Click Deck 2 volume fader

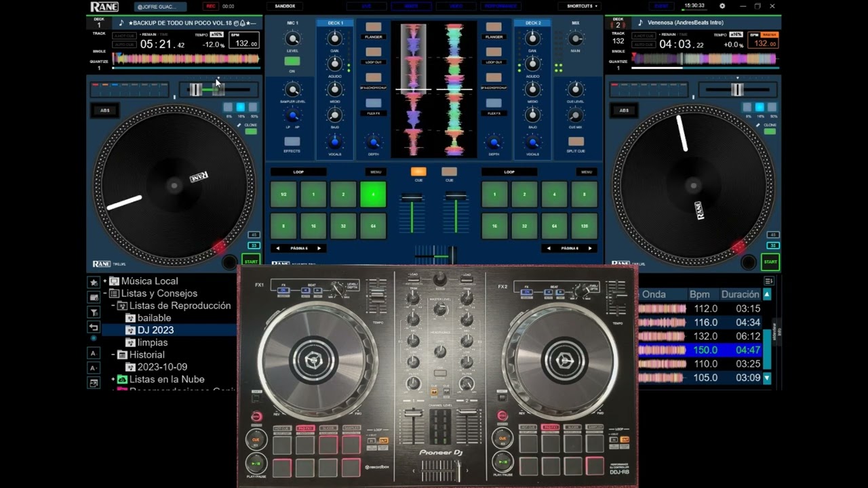(456, 197)
